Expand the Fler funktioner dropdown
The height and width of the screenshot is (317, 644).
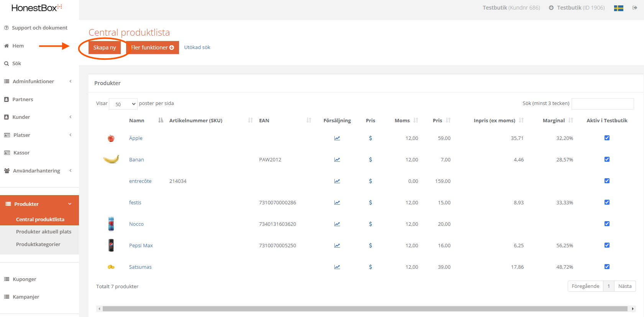pos(153,48)
